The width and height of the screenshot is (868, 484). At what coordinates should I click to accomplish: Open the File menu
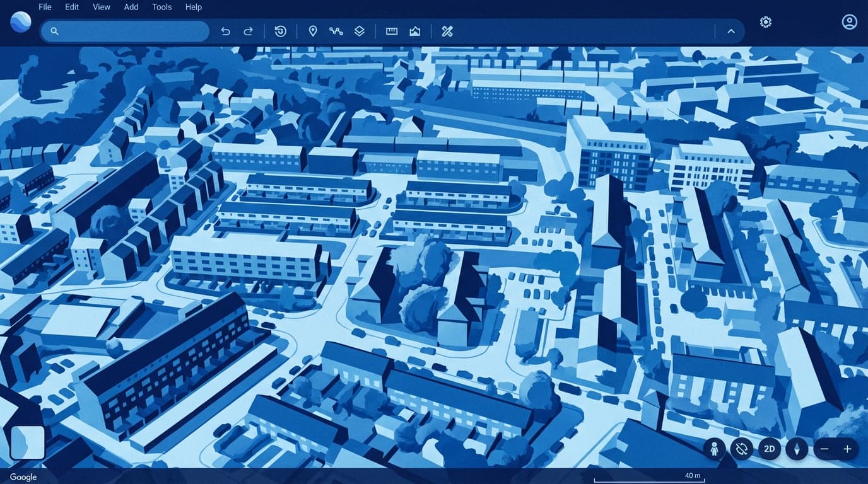coord(45,7)
